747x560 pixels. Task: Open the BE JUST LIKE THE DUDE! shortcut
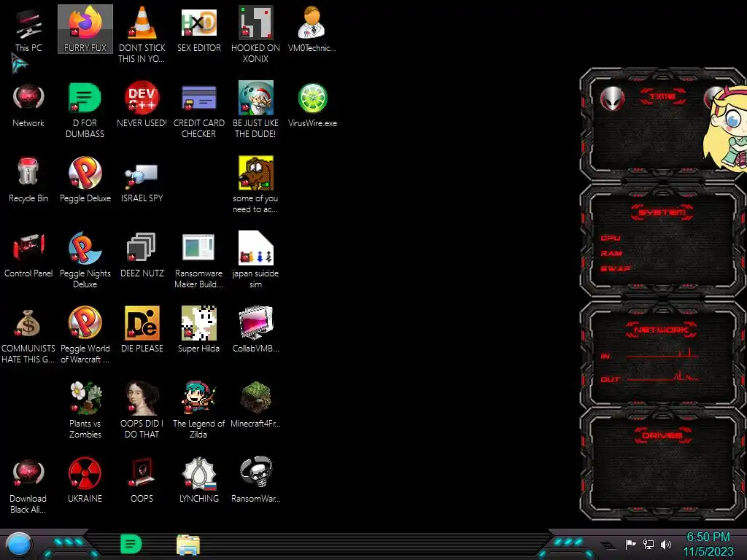tap(255, 110)
